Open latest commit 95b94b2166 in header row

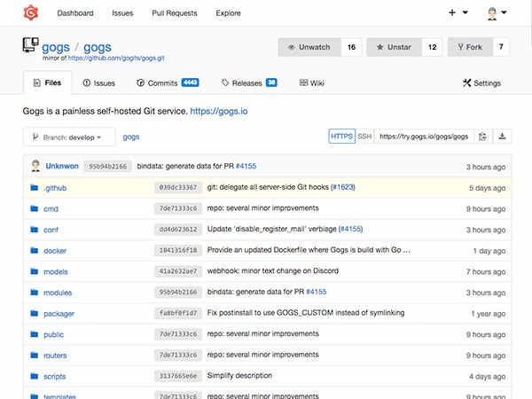tap(107, 167)
